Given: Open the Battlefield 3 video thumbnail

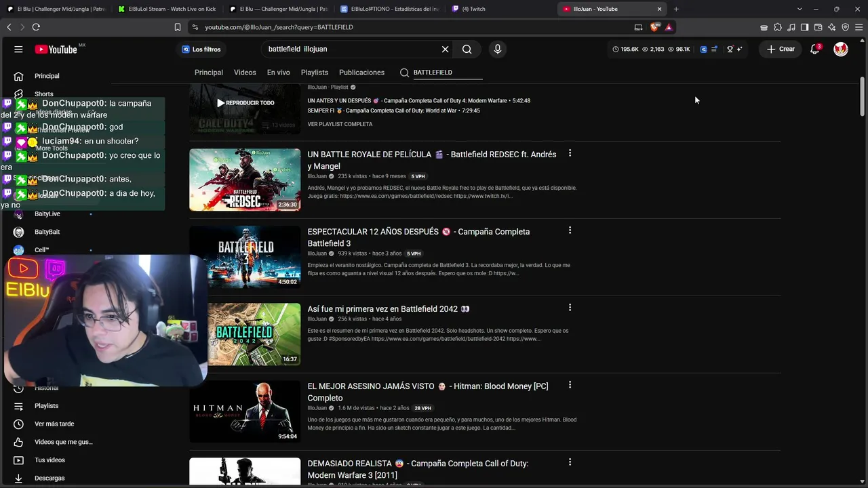Looking at the screenshot, I should click(x=245, y=257).
